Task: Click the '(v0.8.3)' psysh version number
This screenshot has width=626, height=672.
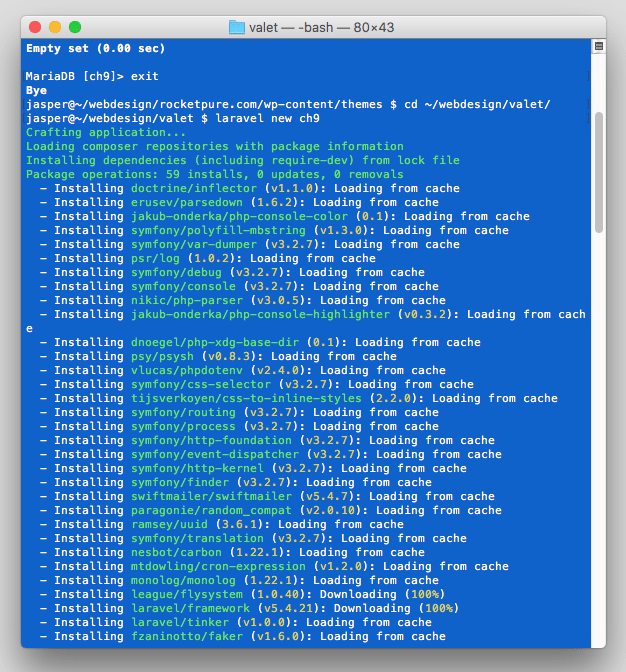Action: click(229, 356)
